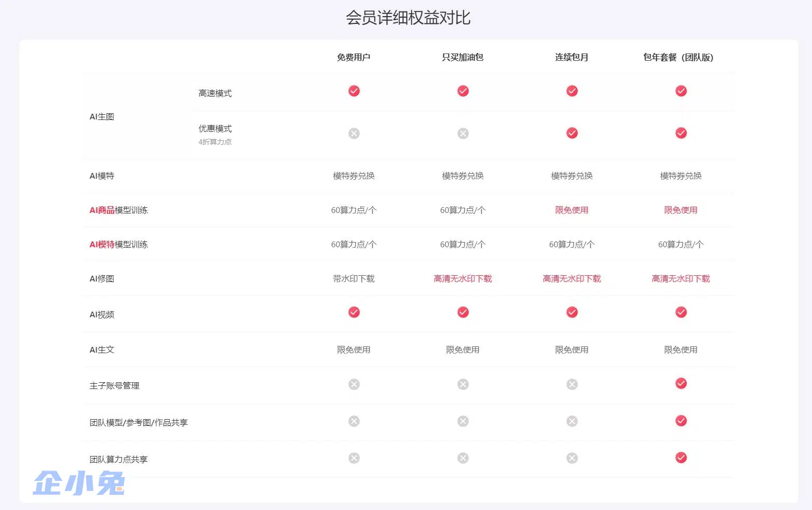The width and height of the screenshot is (812, 510).
Task: Click the AI模特模型训练 row label
Action: coord(118,245)
